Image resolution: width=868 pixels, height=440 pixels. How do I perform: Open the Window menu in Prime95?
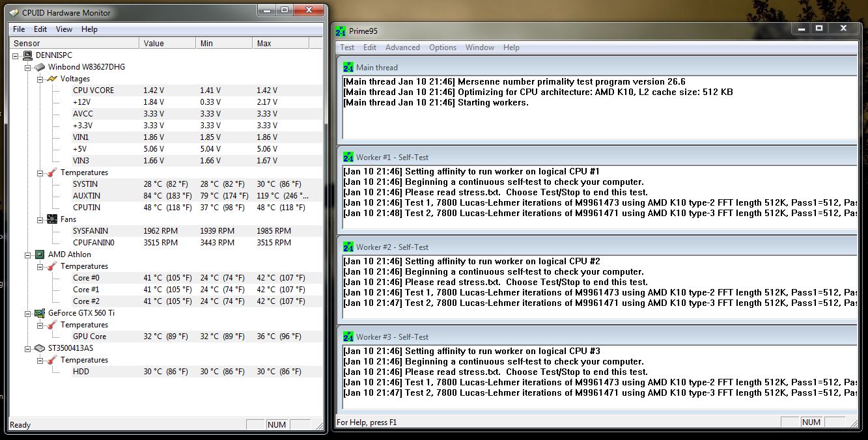(480, 48)
